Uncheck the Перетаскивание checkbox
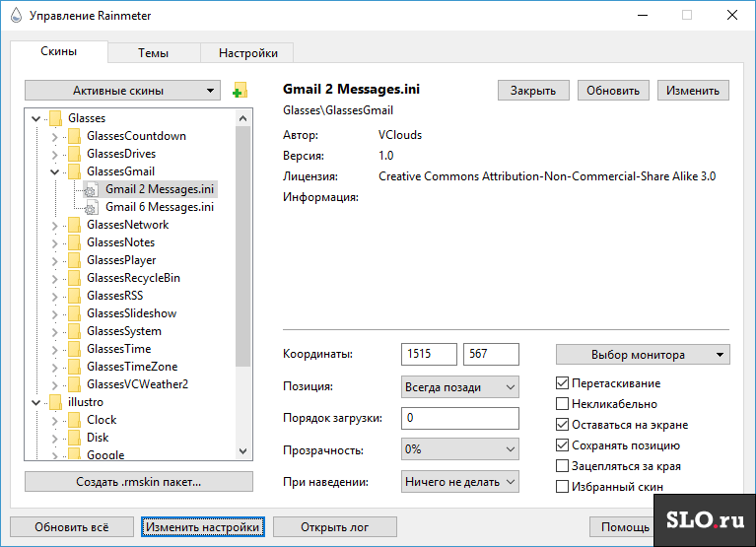 pyautogui.click(x=562, y=383)
